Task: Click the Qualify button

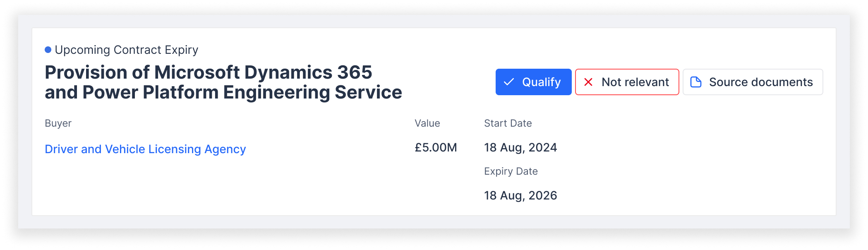Action: [x=533, y=82]
